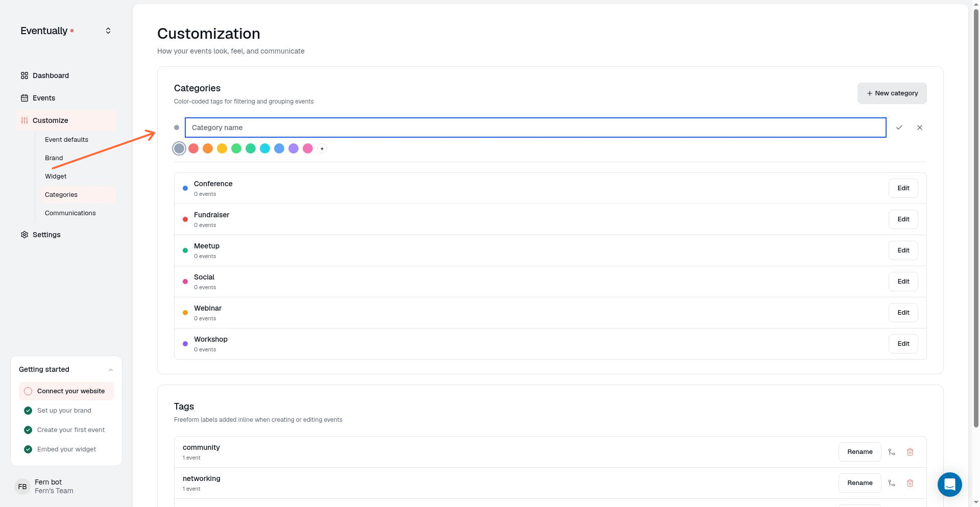This screenshot has height=507, width=980.
Task: Go to Brand sub-item
Action: click(x=78, y=158)
